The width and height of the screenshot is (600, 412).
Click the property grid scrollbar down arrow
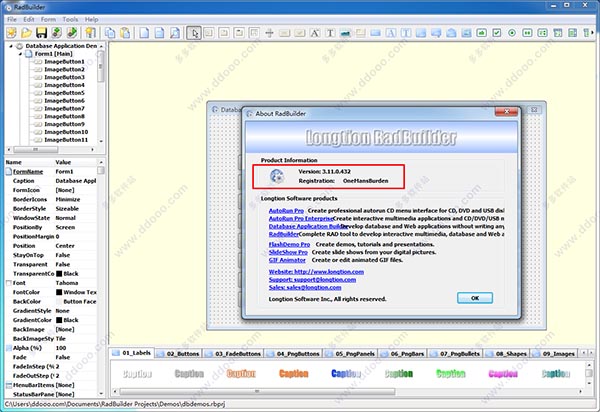pyautogui.click(x=101, y=394)
